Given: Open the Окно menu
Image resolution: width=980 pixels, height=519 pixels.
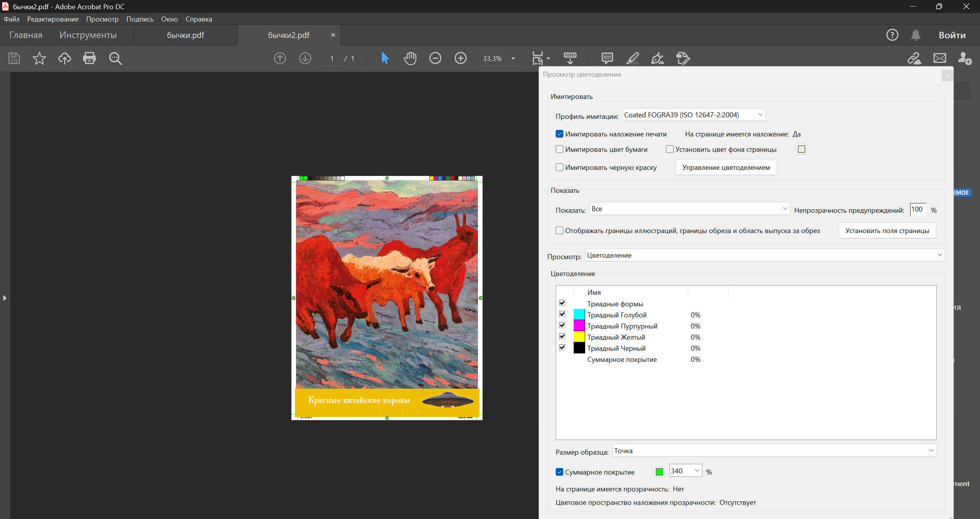Looking at the screenshot, I should (x=169, y=19).
